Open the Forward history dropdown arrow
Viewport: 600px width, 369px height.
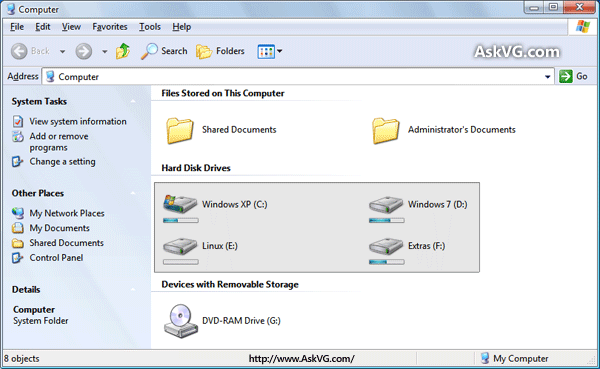104,51
